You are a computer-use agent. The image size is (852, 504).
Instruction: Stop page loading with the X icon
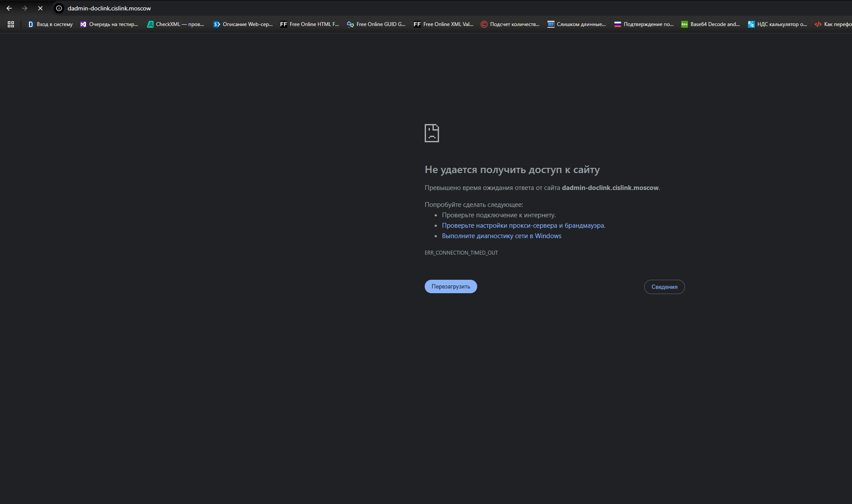click(40, 8)
